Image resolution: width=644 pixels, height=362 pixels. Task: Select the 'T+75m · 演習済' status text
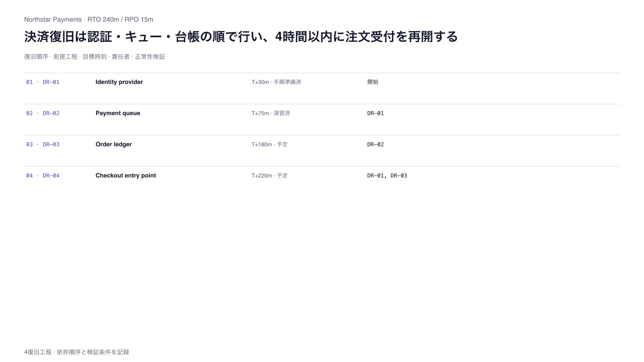271,113
